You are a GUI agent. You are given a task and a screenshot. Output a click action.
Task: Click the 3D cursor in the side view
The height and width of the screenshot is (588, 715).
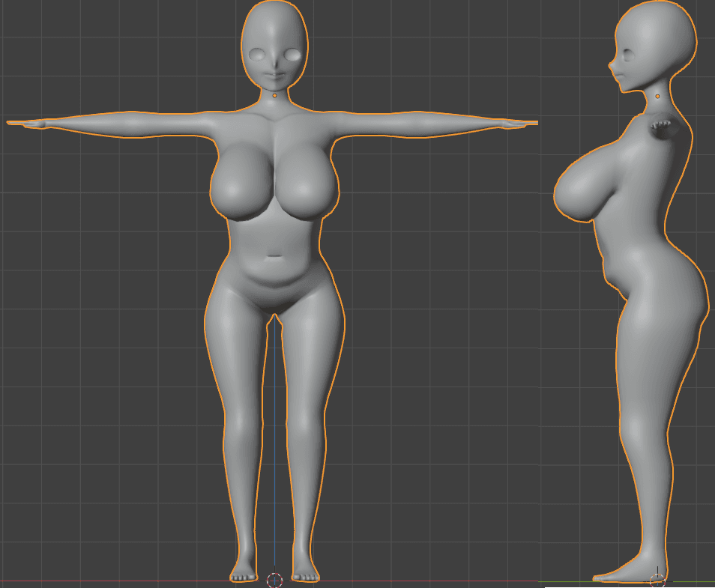(657, 579)
